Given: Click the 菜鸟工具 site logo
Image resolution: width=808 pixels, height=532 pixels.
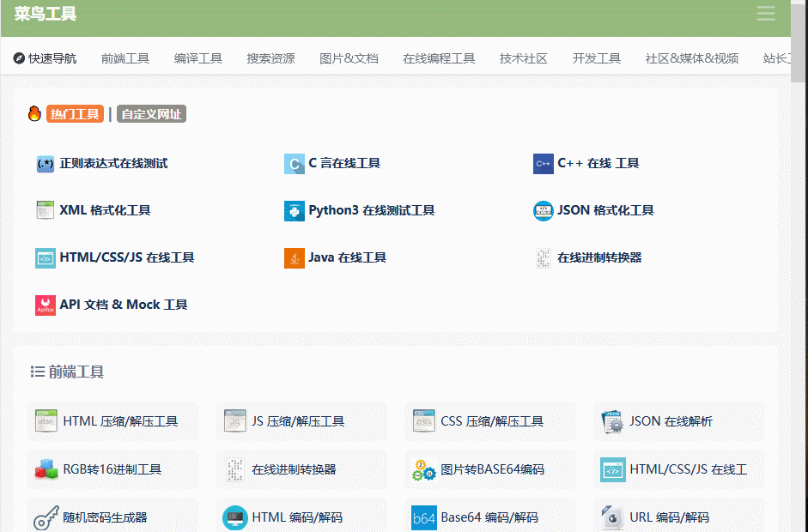Looking at the screenshot, I should (46, 14).
